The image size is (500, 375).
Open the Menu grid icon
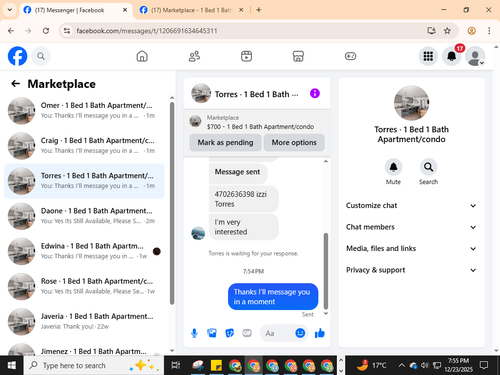click(428, 56)
